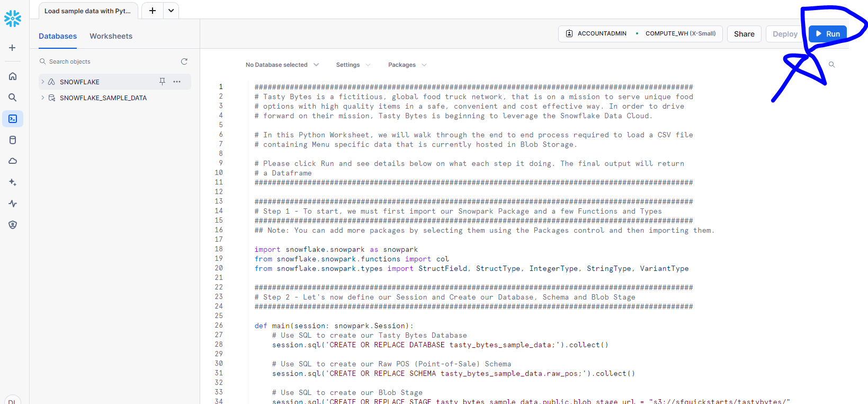Click the 'from snowflake.snowpark.types import' line
The width and height of the screenshot is (868, 404).
click(471, 269)
